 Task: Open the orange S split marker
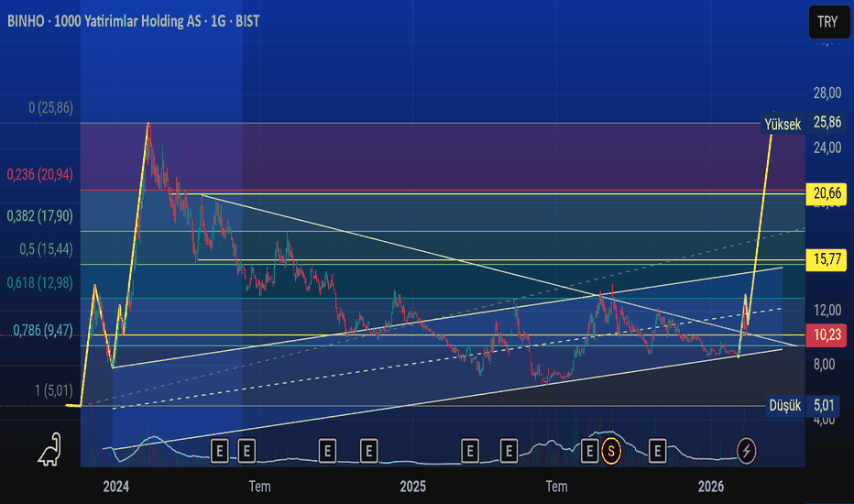point(611,451)
